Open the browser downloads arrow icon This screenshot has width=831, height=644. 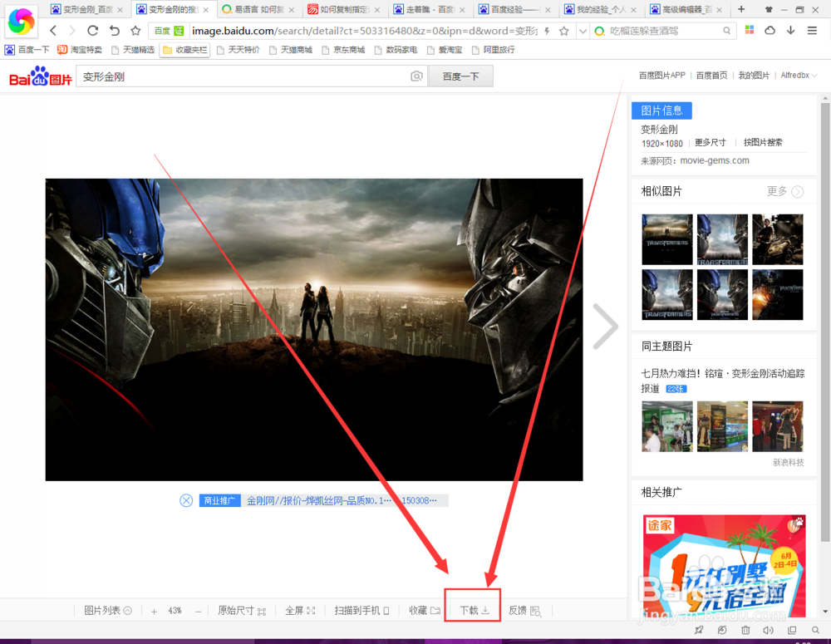tap(791, 30)
